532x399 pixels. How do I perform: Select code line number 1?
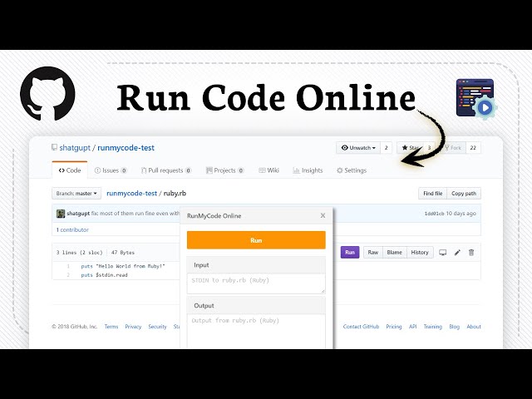[x=68, y=266]
